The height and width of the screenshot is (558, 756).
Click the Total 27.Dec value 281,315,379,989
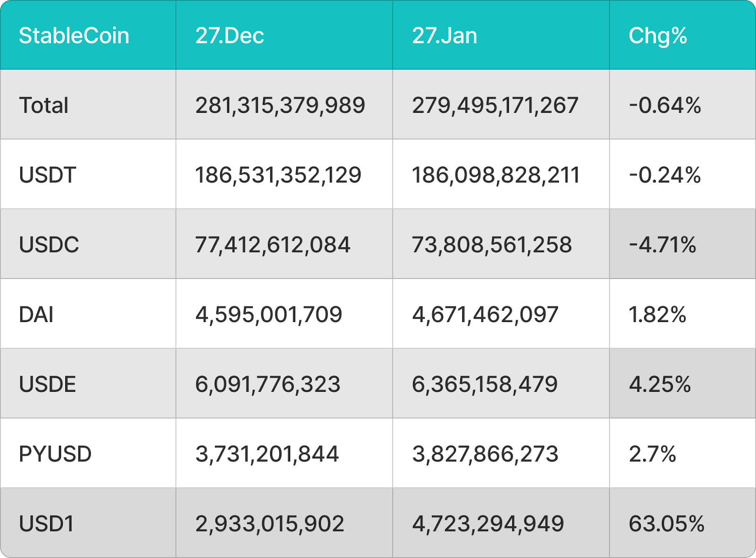point(280,105)
